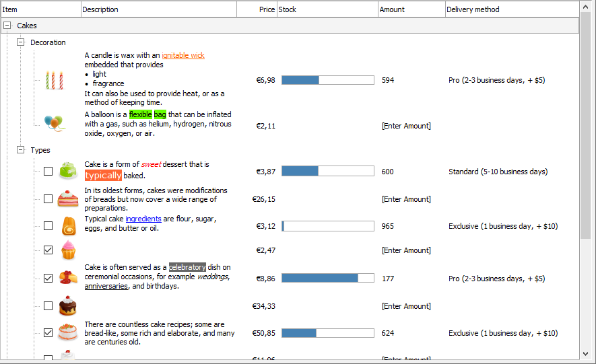
Task: Click the stock bar for amount 600
Action: [328, 172]
